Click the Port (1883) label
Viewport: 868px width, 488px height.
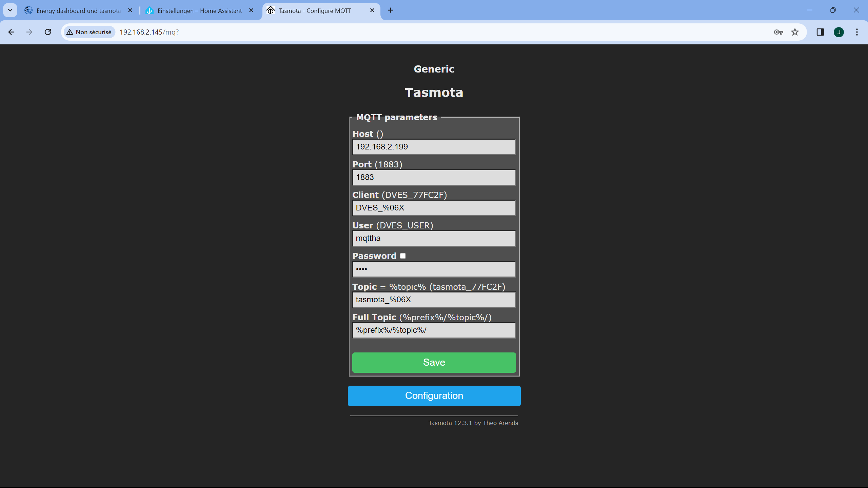pyautogui.click(x=377, y=164)
